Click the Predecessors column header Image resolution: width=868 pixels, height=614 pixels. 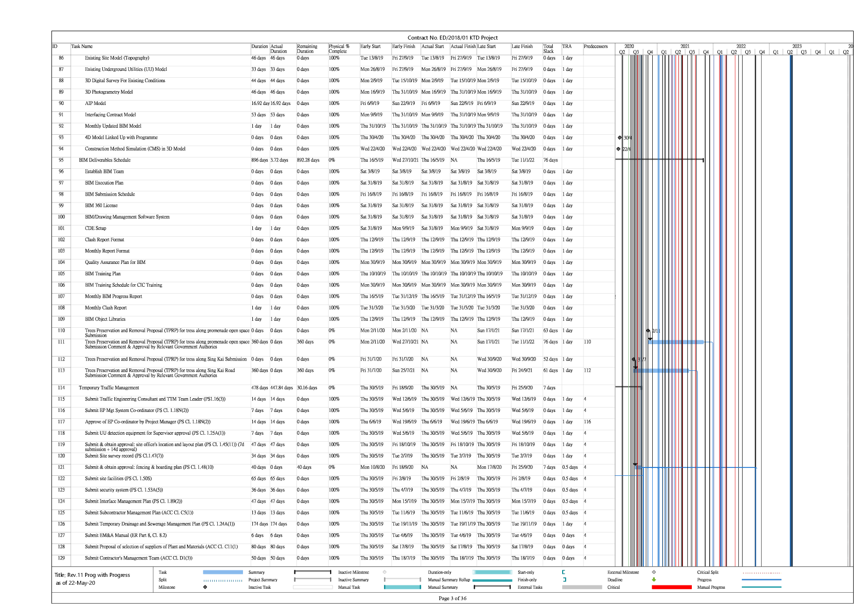[x=595, y=47]
